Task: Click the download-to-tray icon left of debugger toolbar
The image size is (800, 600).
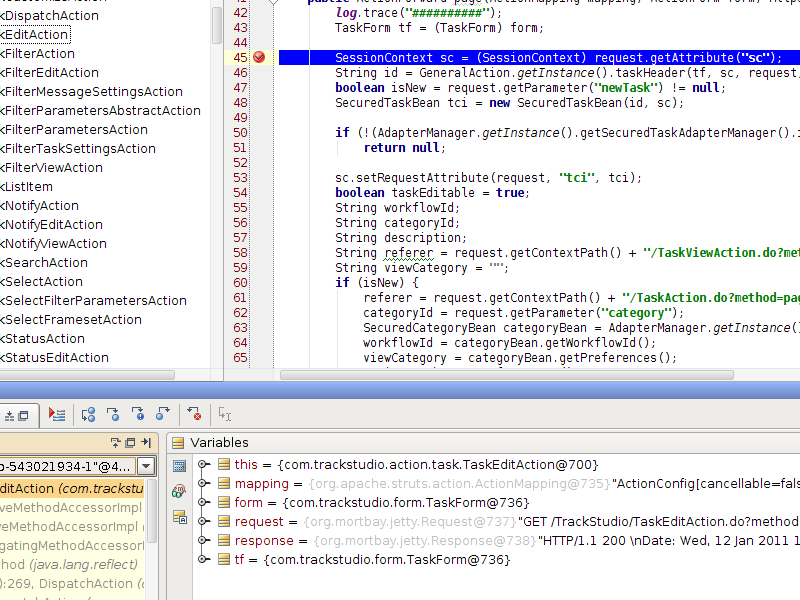Action: pyautogui.click(x=9, y=416)
